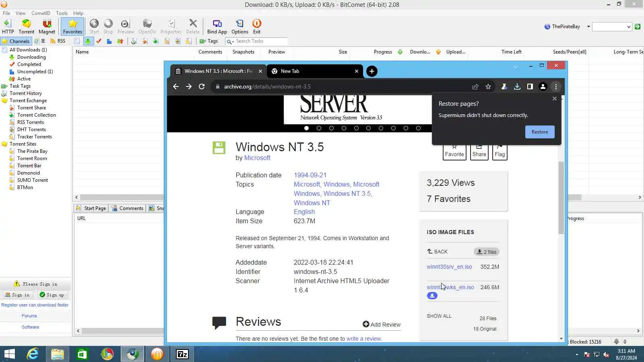
Task: Click the Windows Start button
Action: coord(9,354)
